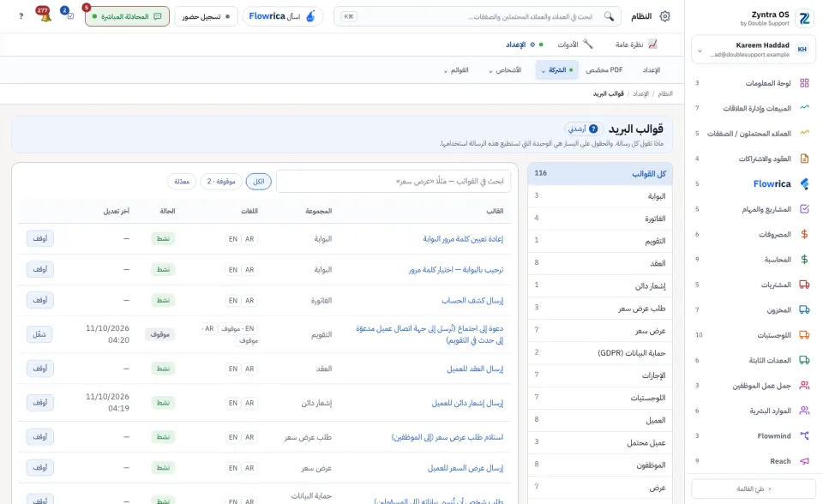Screen dimensions: 823x504
Task: Open the human resources icon الموارد البشرية
Action: tap(804, 411)
